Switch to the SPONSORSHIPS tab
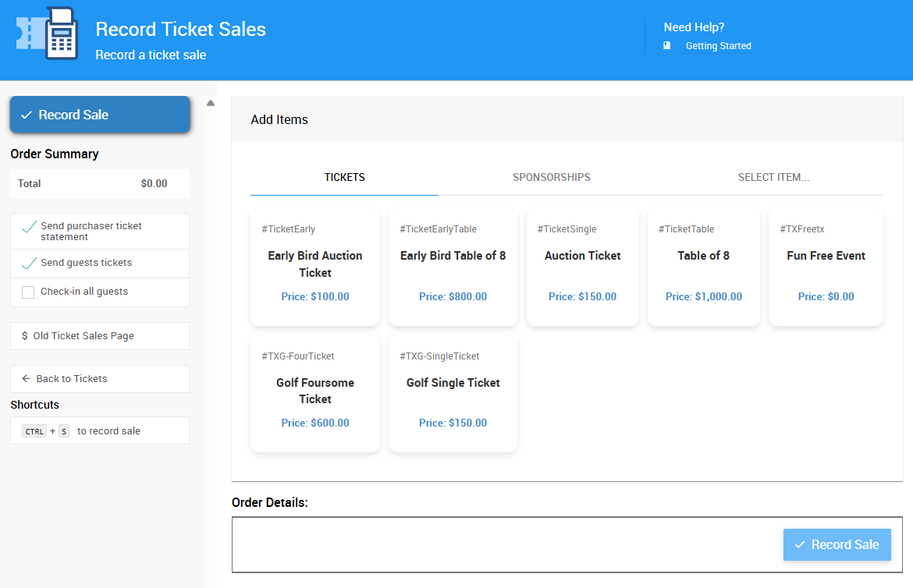Image resolution: width=913 pixels, height=588 pixels. 551,177
